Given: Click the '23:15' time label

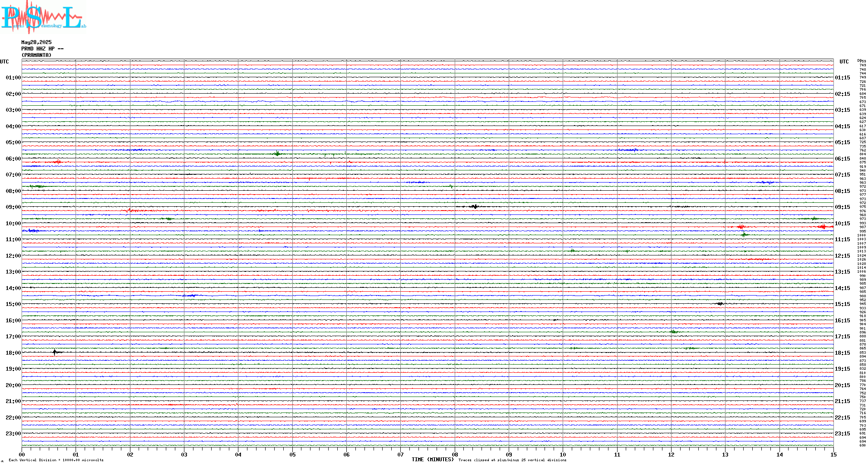Looking at the screenshot, I should (x=843, y=434).
